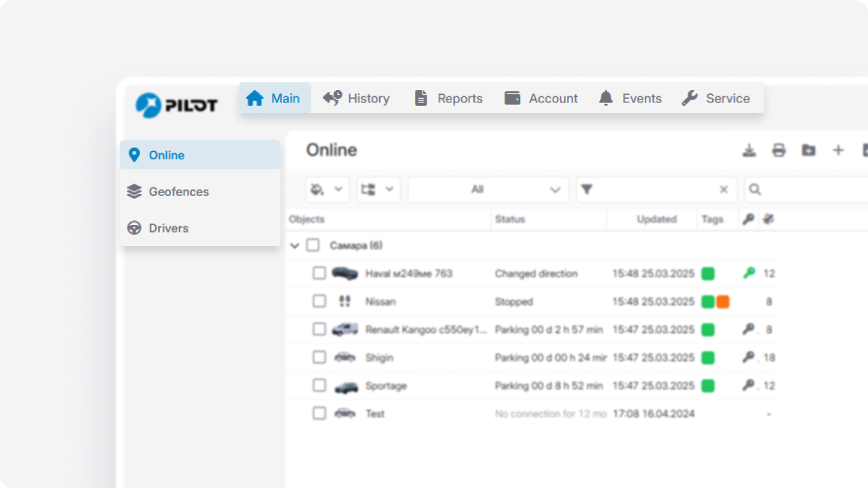Open the grouping tree dropdown
The height and width of the screenshot is (488, 868).
(x=378, y=190)
